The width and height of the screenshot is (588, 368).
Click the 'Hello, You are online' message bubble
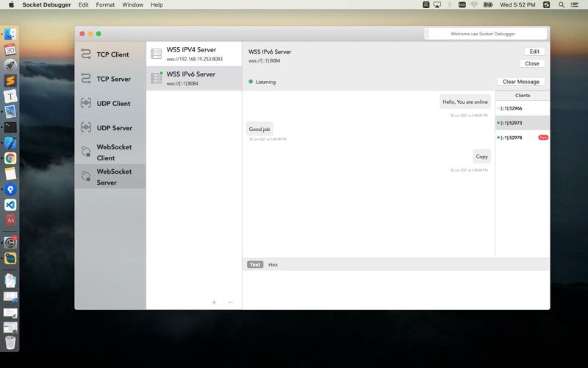[x=465, y=102]
